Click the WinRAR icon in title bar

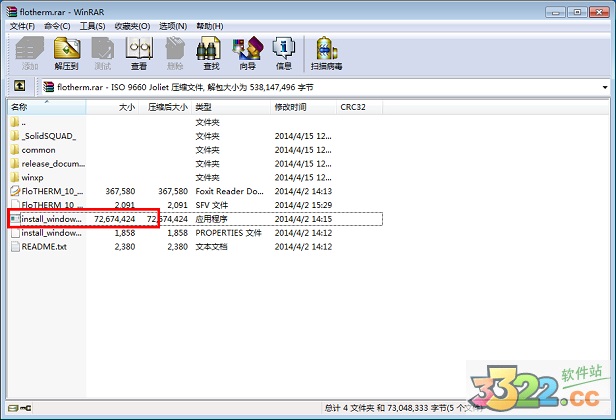click(x=11, y=11)
